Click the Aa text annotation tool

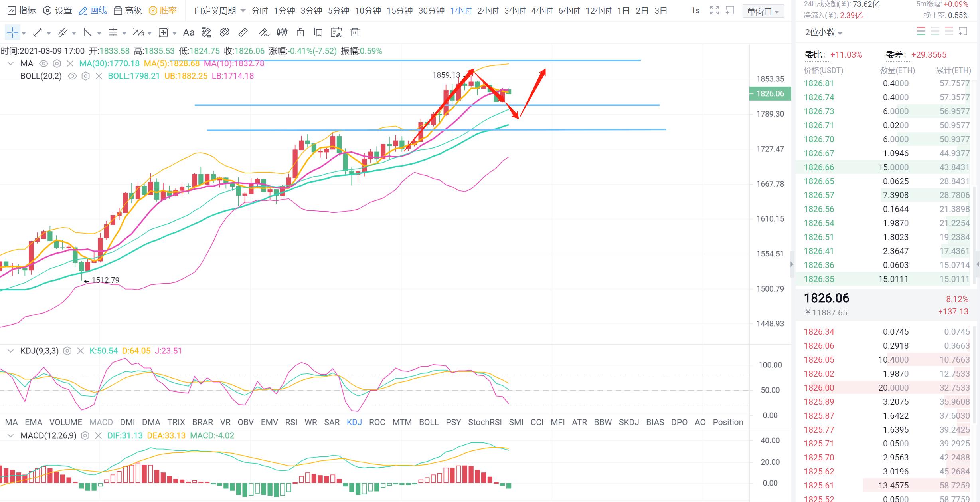click(x=188, y=32)
